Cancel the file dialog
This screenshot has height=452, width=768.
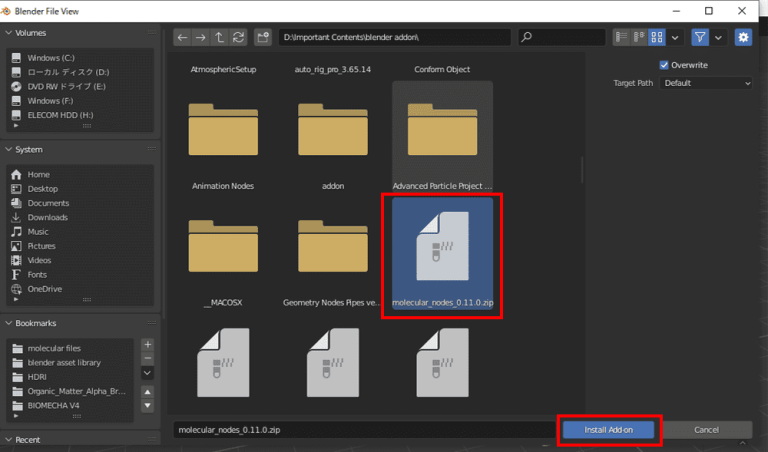click(x=708, y=430)
